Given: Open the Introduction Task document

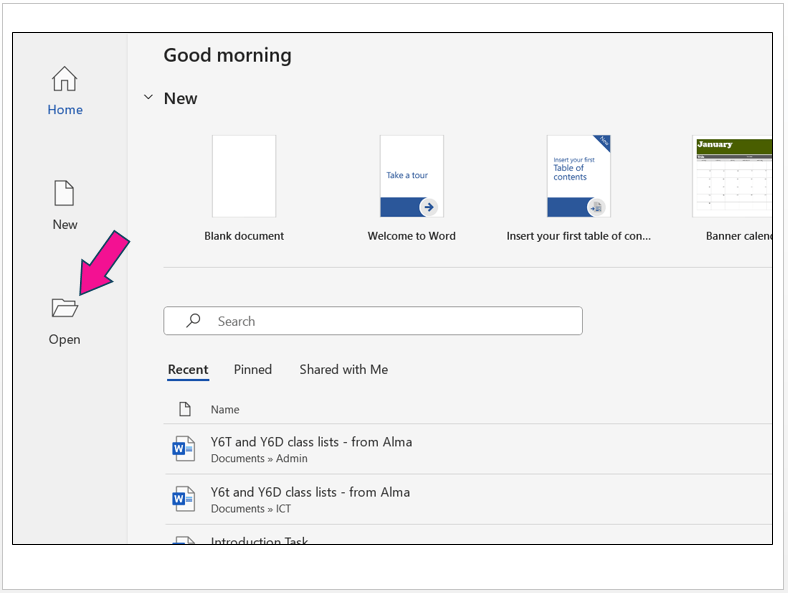Looking at the screenshot, I should point(260,540).
